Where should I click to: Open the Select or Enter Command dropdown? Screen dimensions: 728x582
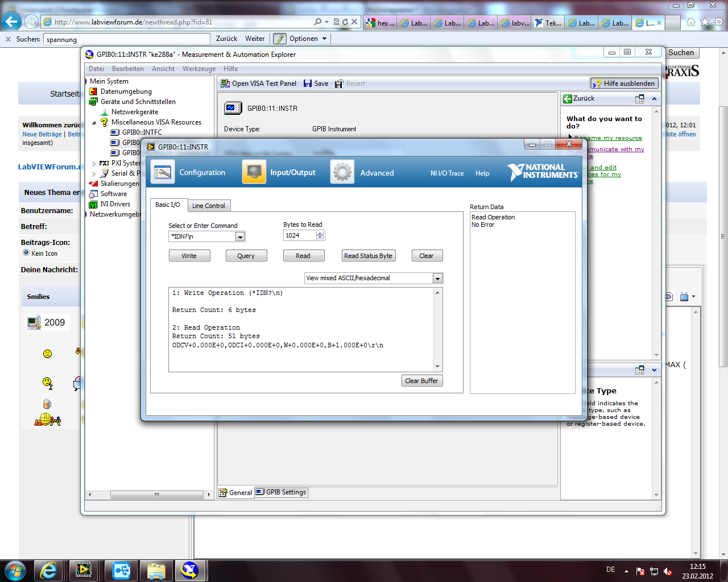point(240,237)
